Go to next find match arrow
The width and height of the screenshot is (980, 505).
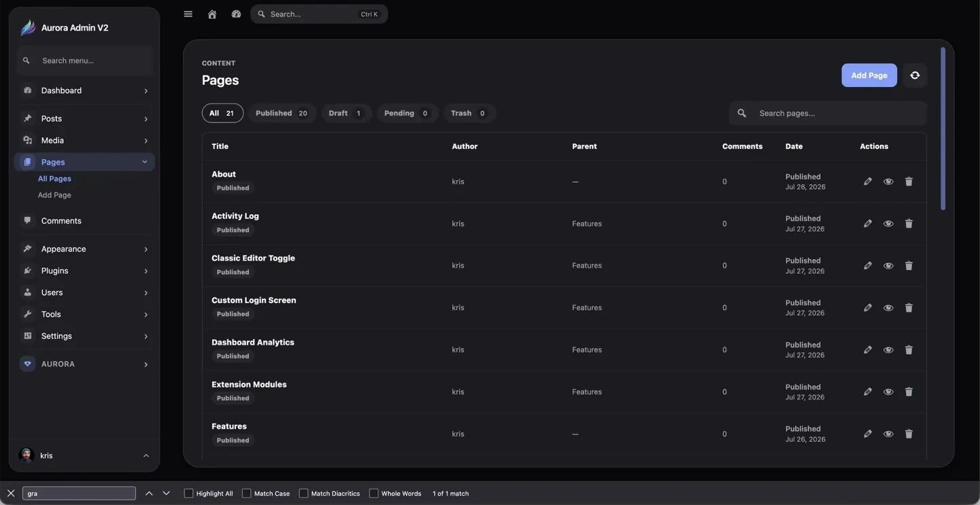pos(166,493)
